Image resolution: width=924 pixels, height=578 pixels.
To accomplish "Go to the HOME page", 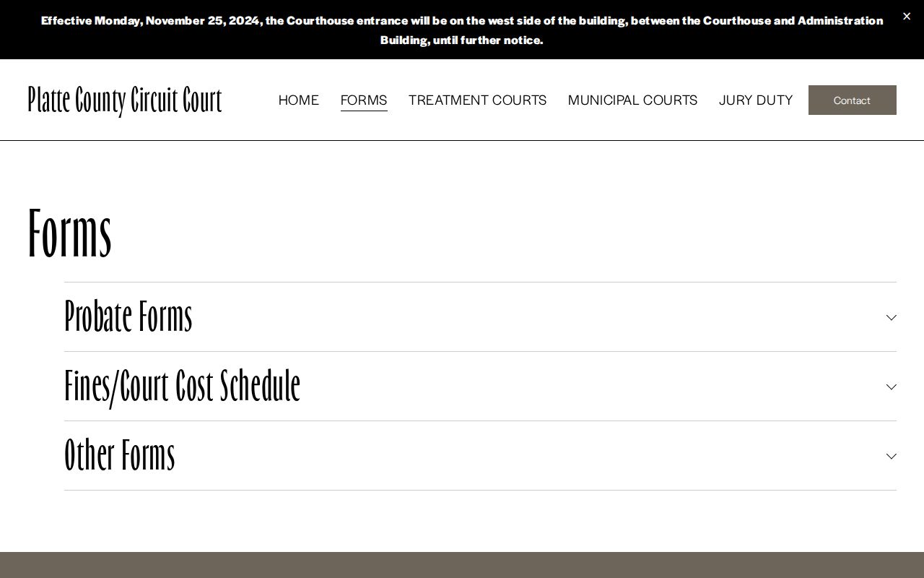I will click(298, 100).
